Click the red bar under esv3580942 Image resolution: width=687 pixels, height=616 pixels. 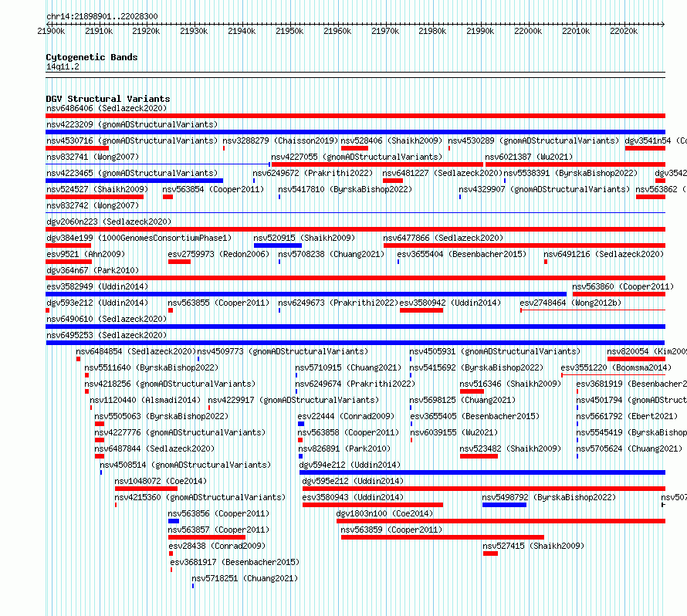coord(421,310)
